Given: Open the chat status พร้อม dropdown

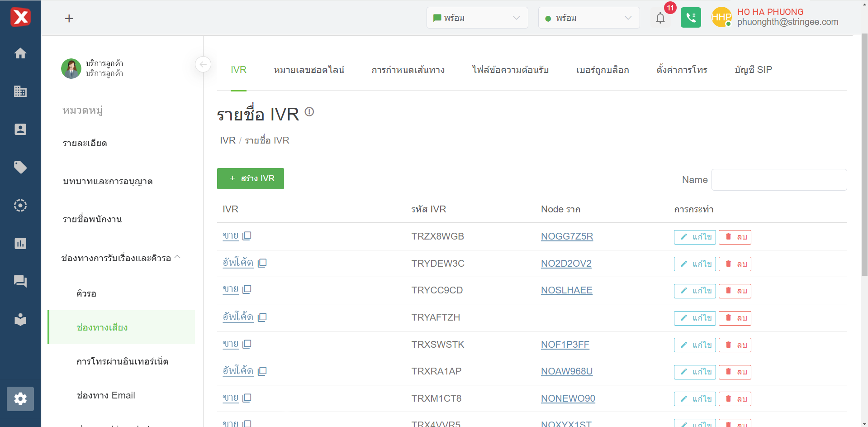Looking at the screenshot, I should pos(477,18).
